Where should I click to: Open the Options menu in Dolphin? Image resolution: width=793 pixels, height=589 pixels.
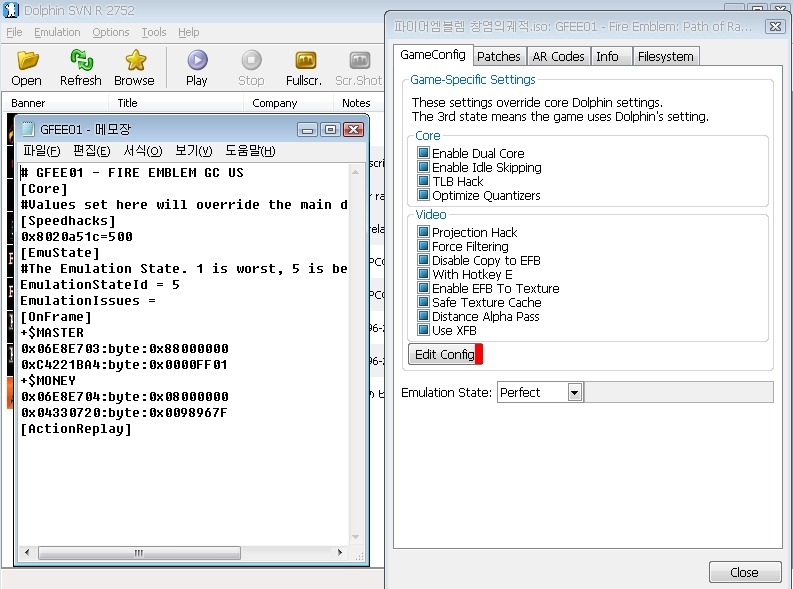[x=111, y=32]
